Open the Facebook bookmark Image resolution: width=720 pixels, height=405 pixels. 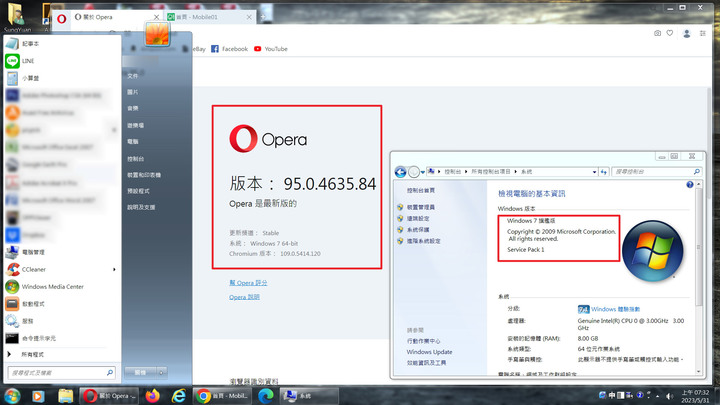pos(230,49)
